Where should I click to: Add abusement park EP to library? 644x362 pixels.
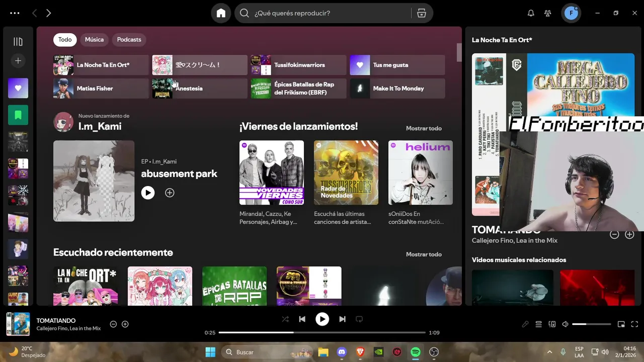(x=170, y=193)
